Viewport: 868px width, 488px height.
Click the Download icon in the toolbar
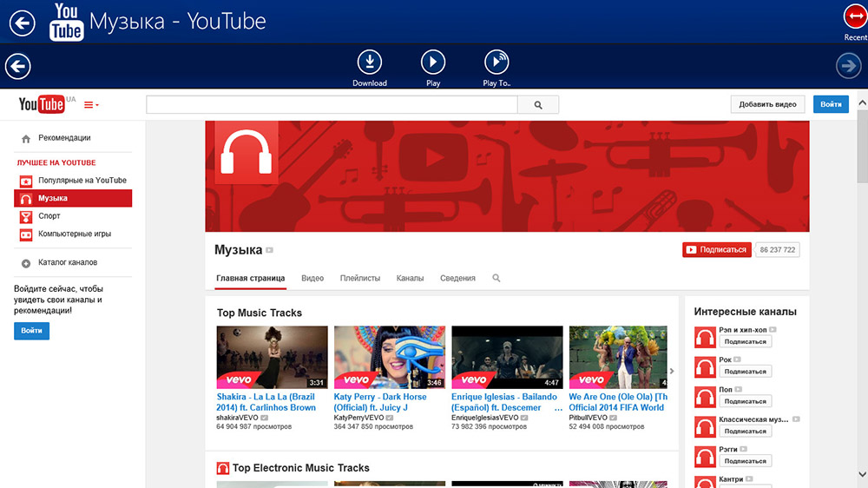click(369, 62)
